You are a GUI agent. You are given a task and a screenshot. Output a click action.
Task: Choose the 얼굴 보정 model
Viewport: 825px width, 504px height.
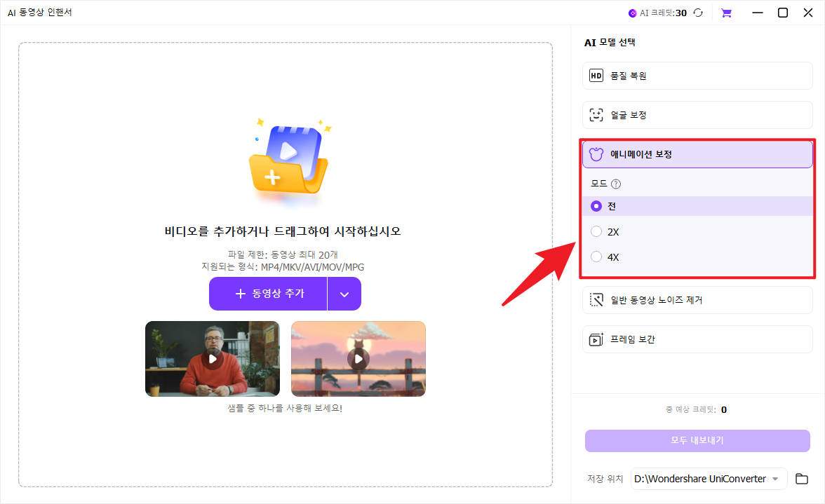coord(697,115)
